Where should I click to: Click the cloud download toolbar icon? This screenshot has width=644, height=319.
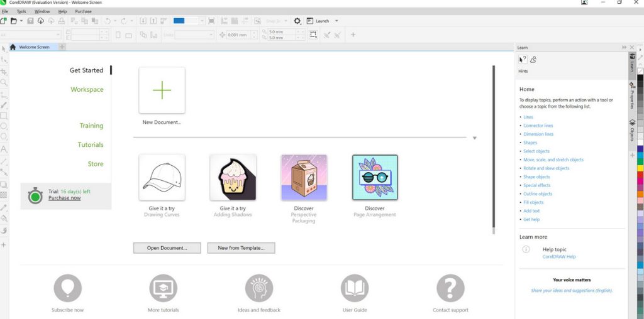point(41,21)
